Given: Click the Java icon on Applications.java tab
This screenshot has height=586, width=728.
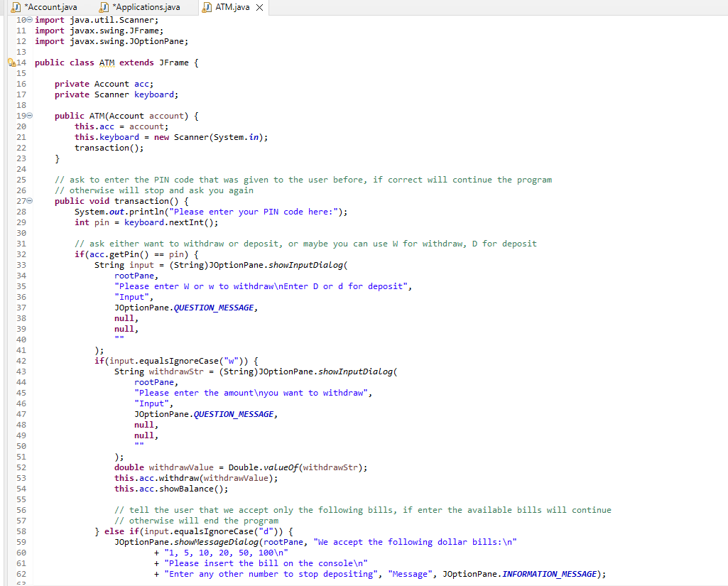Looking at the screenshot, I should coord(104,8).
